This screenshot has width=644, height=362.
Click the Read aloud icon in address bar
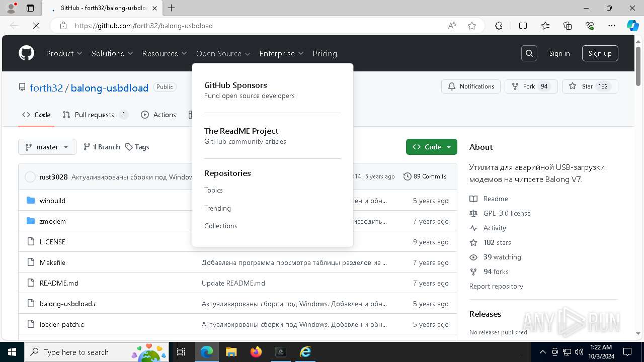(452, 26)
